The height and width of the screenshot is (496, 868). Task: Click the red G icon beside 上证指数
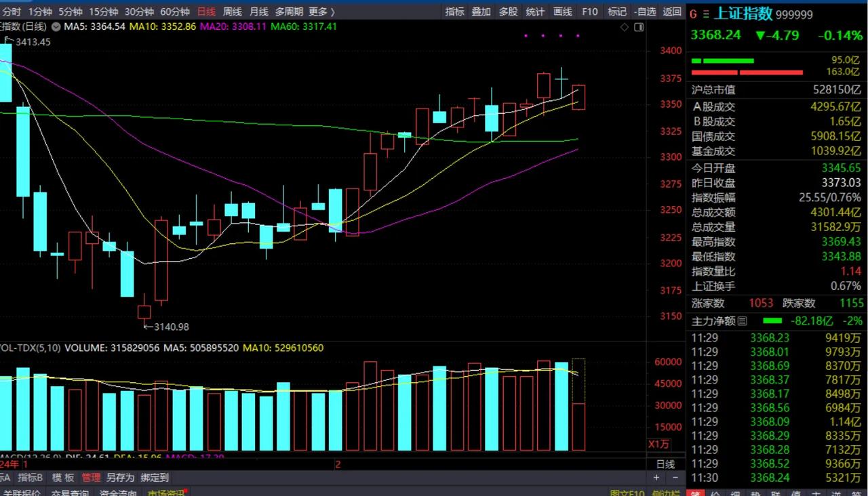693,14
